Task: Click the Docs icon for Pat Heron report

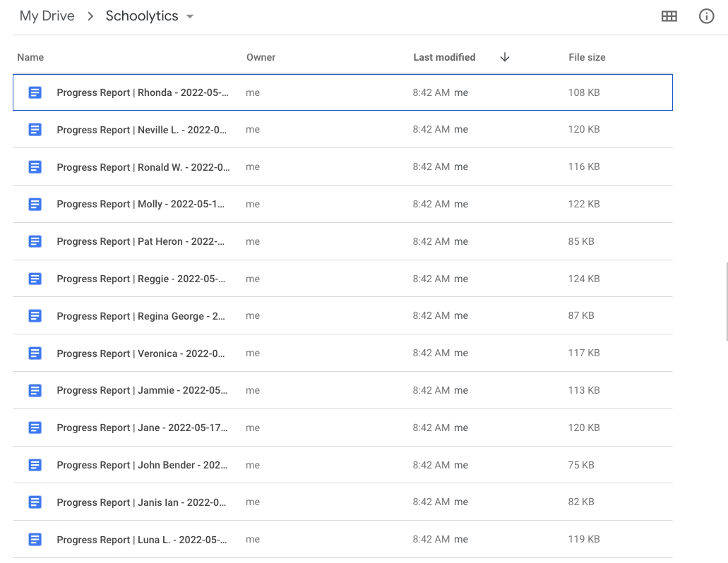Action: [35, 241]
